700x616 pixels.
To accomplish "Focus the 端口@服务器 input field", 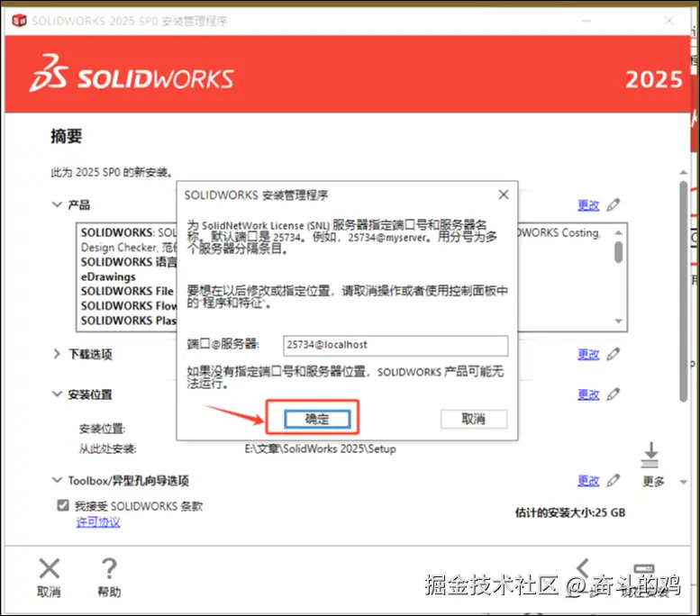I will 395,346.
